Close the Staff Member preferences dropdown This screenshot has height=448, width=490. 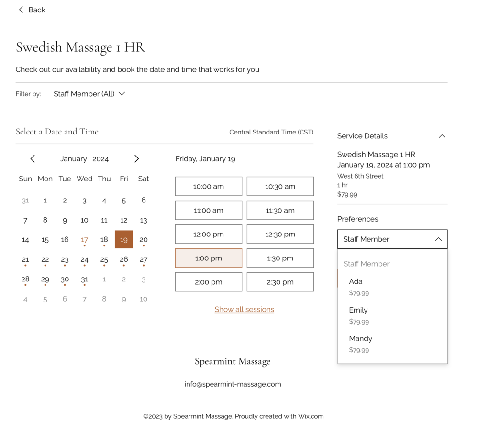tap(392, 239)
